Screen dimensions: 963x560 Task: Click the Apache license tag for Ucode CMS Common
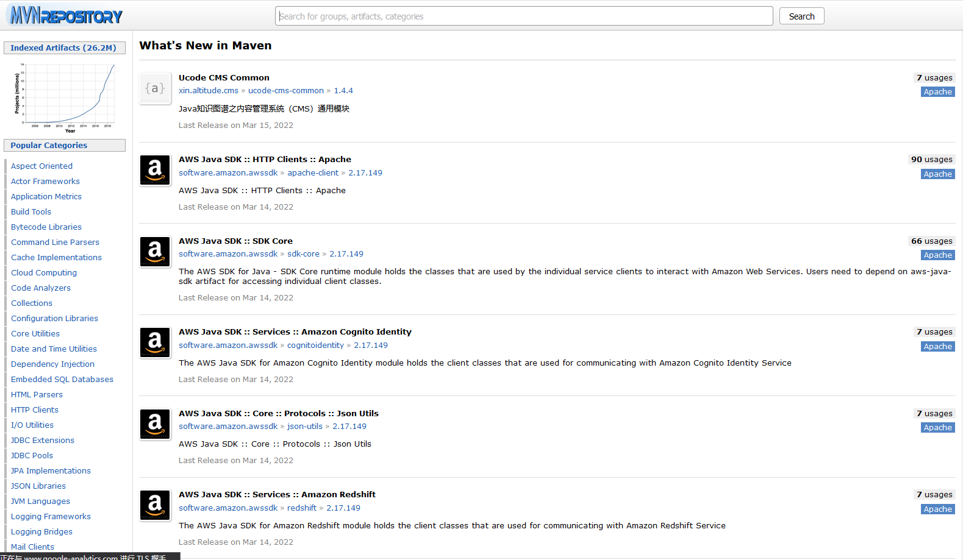pos(937,92)
